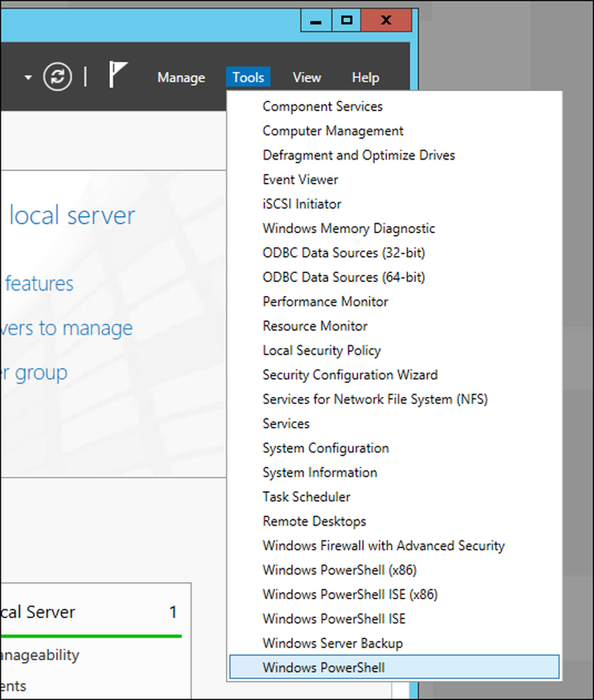Expand the dropdown arrow beside Refresh

pos(28,78)
